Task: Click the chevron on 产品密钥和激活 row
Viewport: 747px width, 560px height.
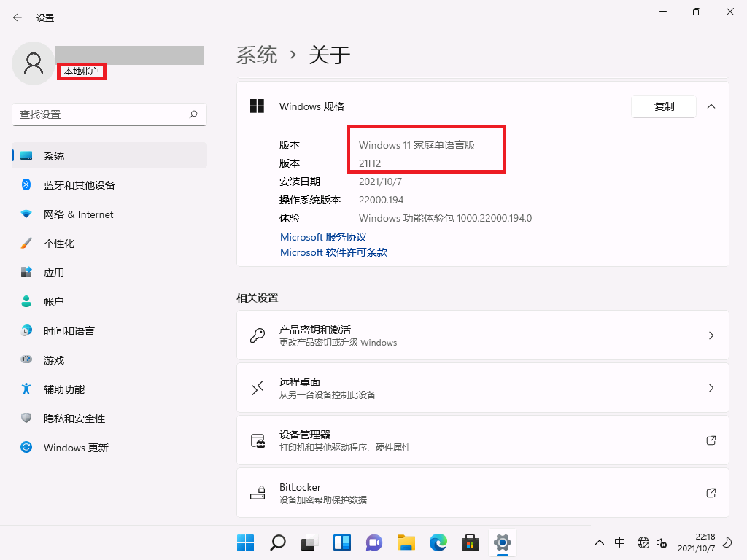Action: tap(711, 335)
